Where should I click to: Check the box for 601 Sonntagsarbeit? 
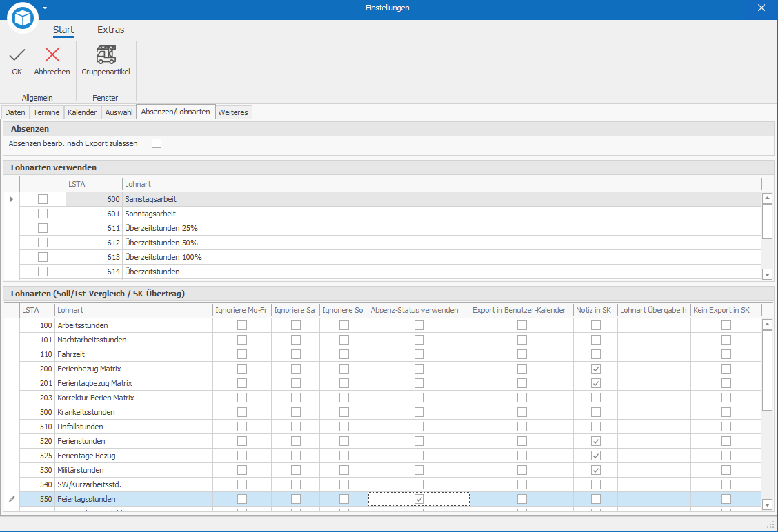point(43,214)
